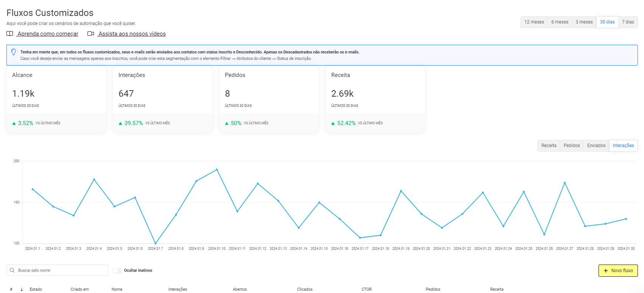This screenshot has width=644, height=293.
Task: Click the Alcance value 1.19k
Action: pyautogui.click(x=23, y=94)
